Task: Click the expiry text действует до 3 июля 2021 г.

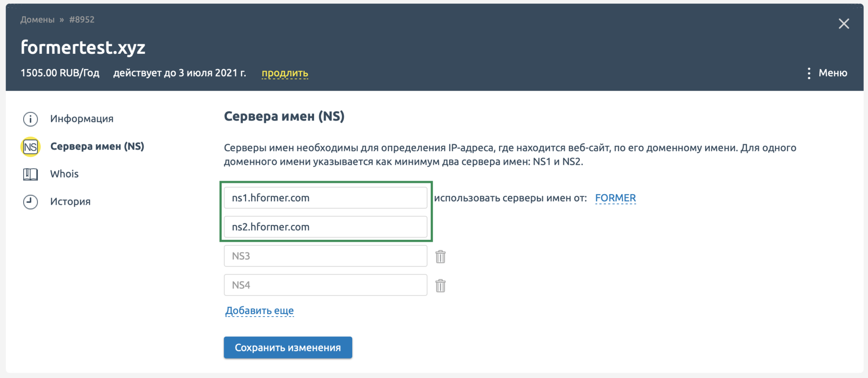Action: [x=180, y=73]
